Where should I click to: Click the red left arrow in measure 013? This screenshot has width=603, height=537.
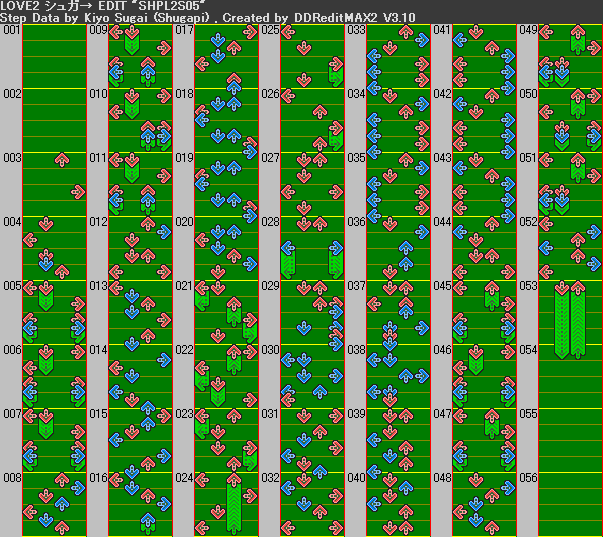click(x=116, y=287)
